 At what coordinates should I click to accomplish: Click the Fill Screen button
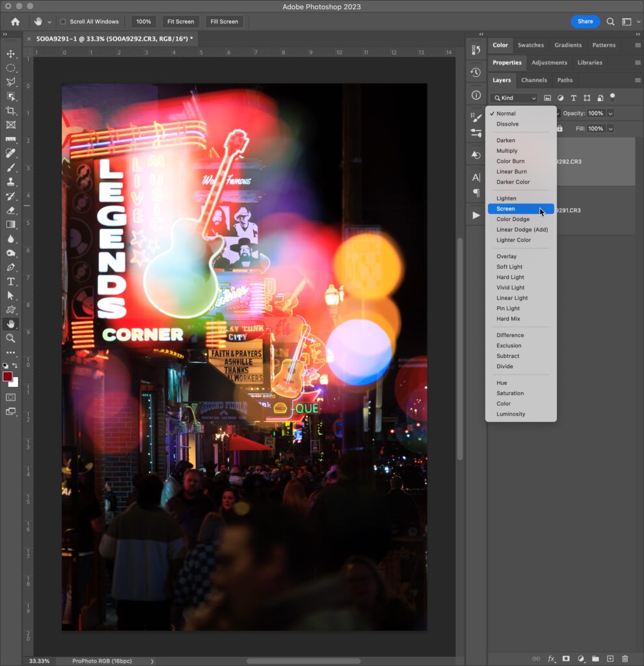tap(224, 21)
